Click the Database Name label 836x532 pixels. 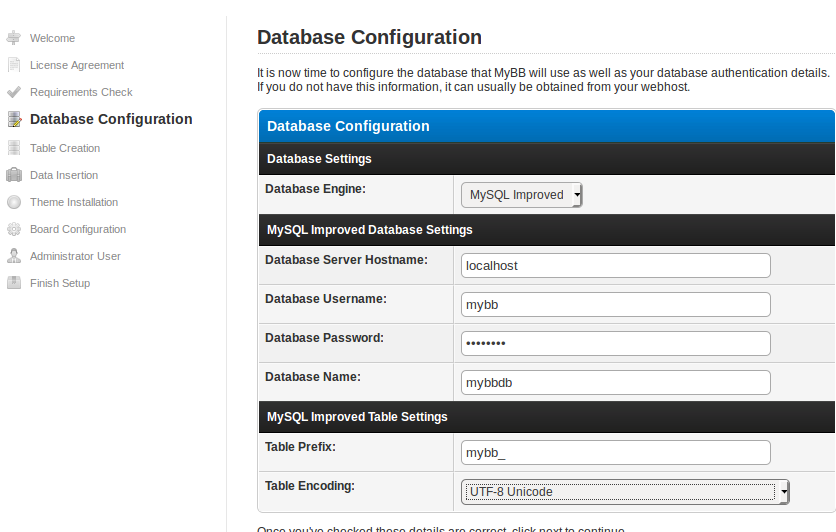click(313, 376)
